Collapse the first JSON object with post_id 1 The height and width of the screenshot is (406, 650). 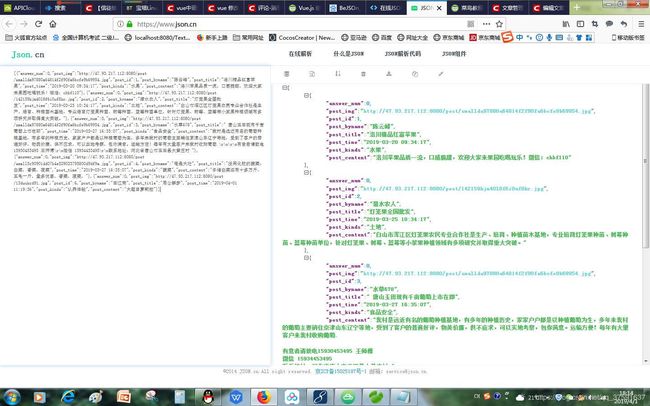click(307, 95)
